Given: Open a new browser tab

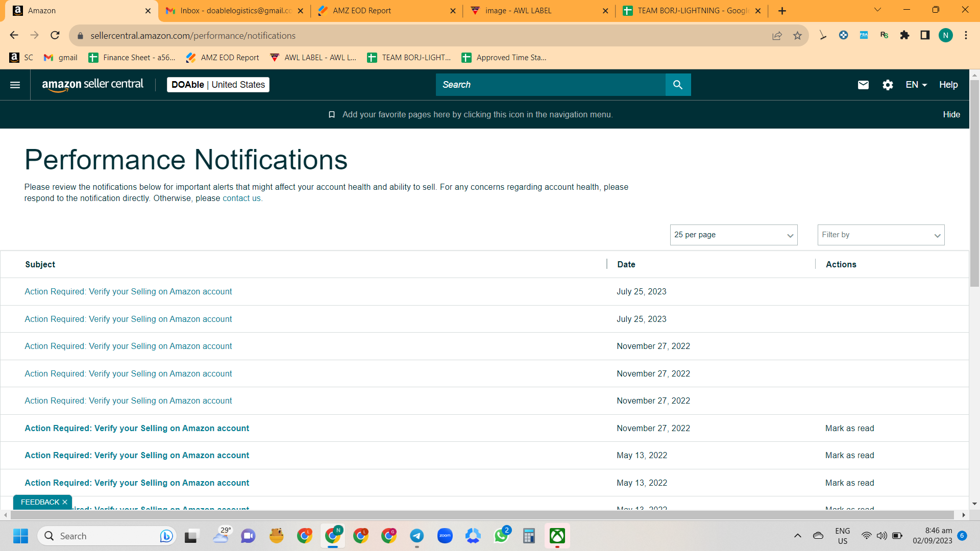Looking at the screenshot, I should (x=782, y=11).
